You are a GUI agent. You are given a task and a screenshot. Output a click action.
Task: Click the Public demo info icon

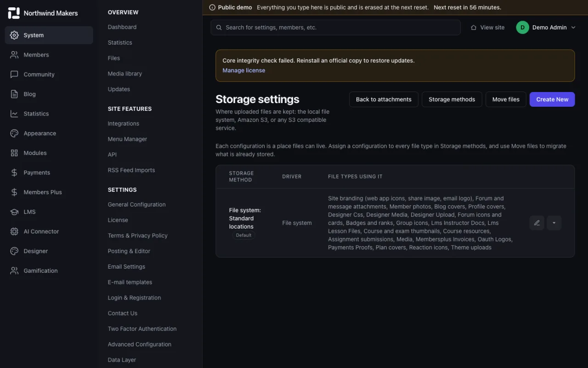click(212, 7)
